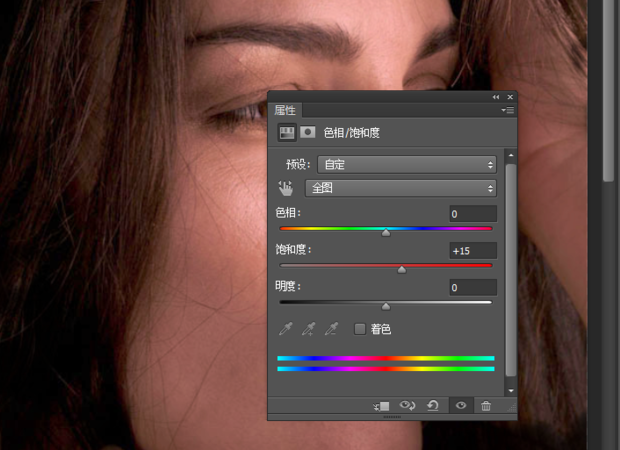Select the 属性 panel tab

click(x=285, y=110)
